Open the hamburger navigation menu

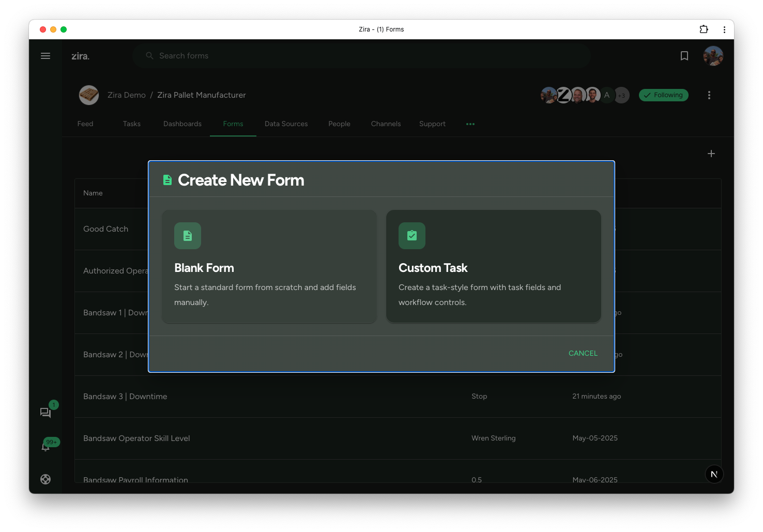(45, 56)
